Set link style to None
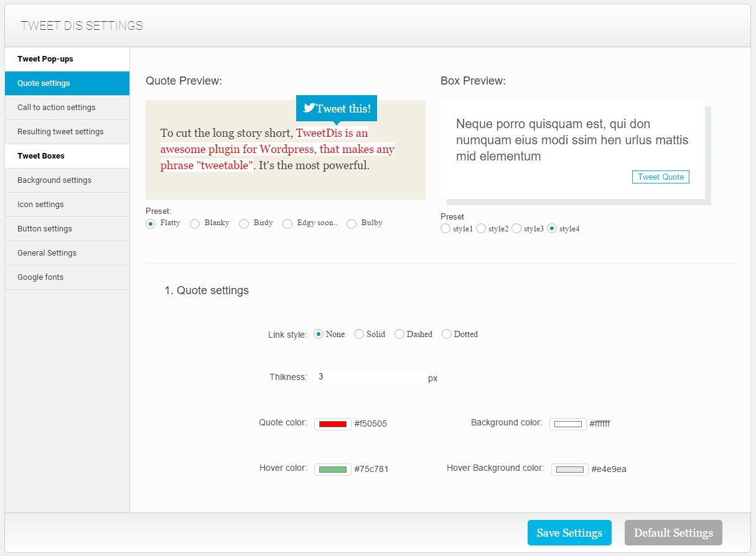The height and width of the screenshot is (556, 756). pyautogui.click(x=319, y=334)
